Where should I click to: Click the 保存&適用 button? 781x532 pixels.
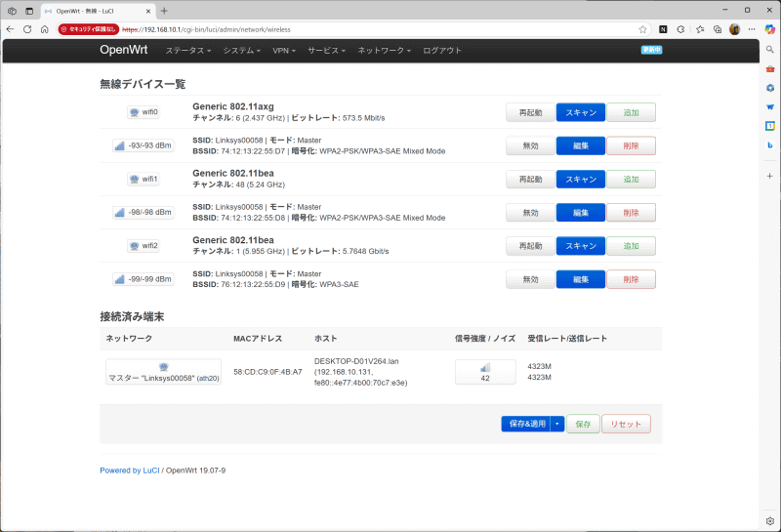point(526,424)
